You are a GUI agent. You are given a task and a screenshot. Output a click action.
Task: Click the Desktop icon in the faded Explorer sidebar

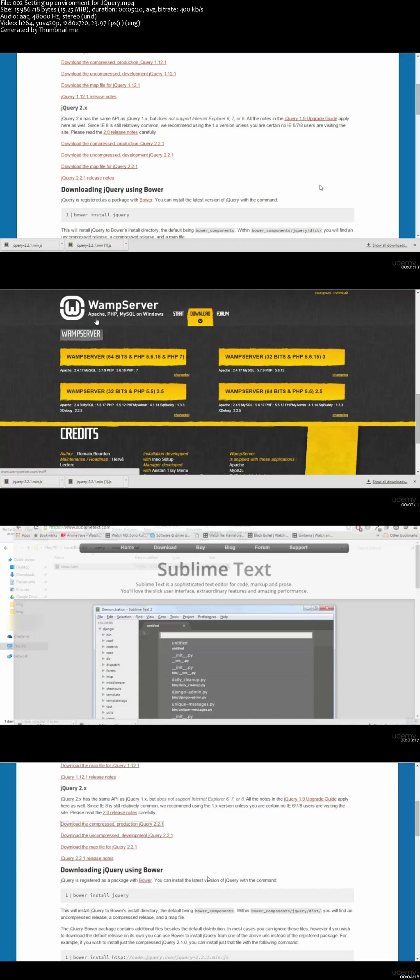(x=12, y=567)
